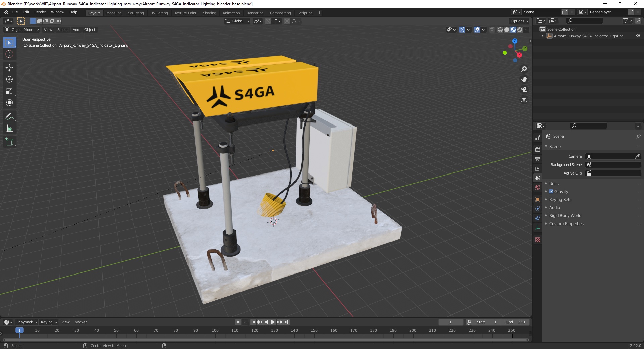Select the Move tool
This screenshot has width=644, height=349.
coord(9,68)
